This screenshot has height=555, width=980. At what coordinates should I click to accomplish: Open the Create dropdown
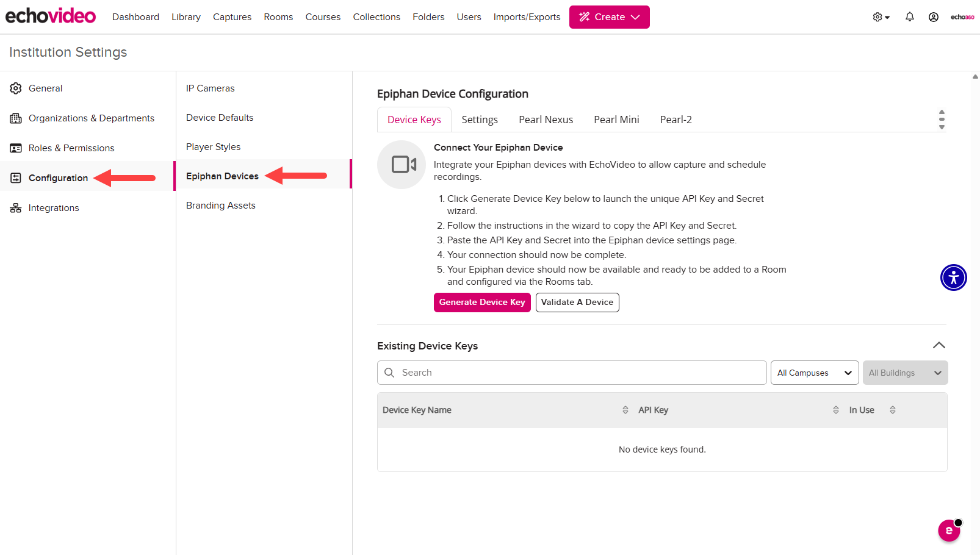point(609,17)
